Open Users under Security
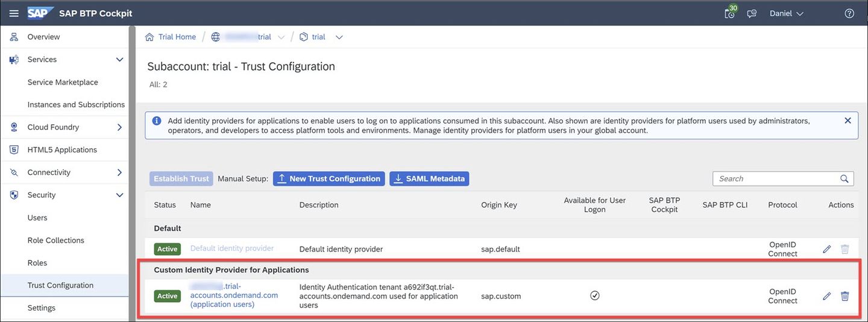The width and height of the screenshot is (868, 322). point(37,218)
